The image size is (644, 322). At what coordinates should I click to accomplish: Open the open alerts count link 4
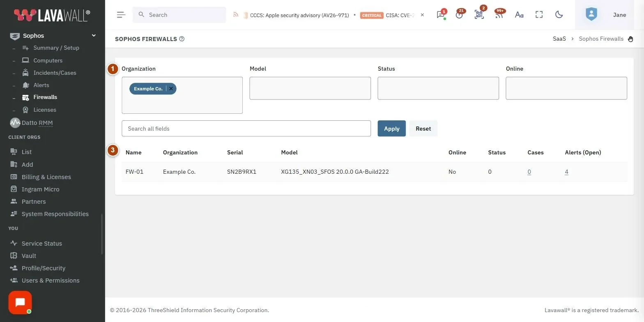[566, 172]
